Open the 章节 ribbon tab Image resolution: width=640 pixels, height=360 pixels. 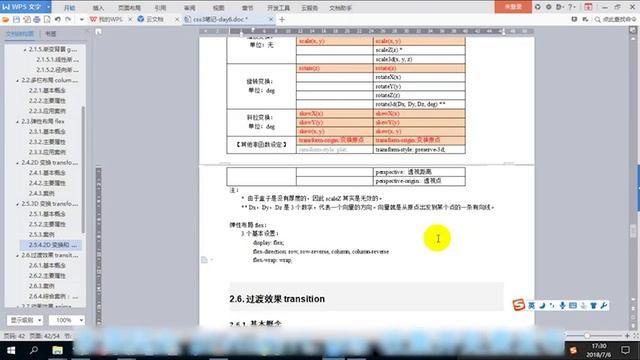point(247,8)
